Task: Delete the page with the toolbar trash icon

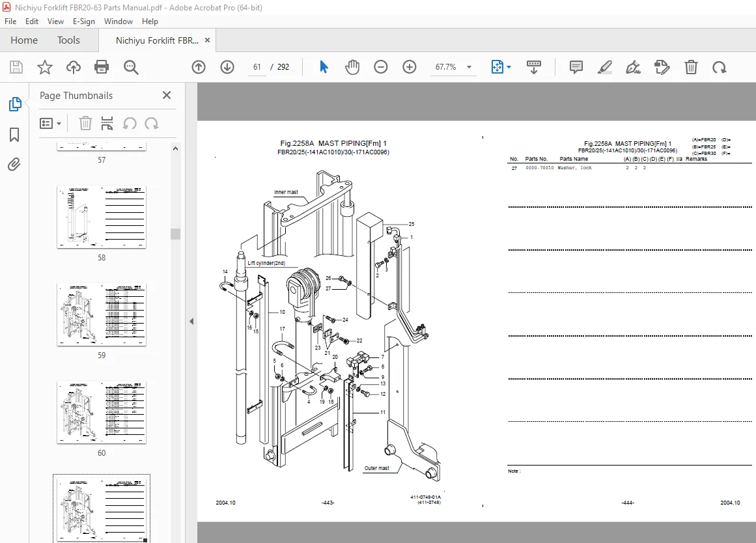Action: [691, 67]
